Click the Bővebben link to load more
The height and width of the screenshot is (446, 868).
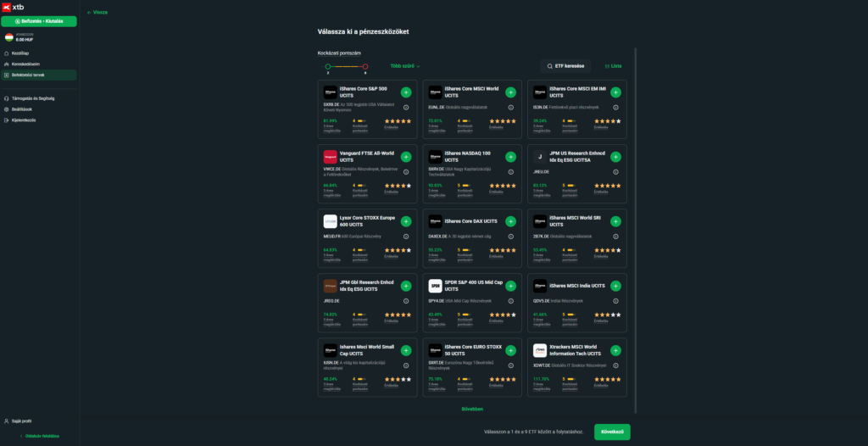[472, 409]
